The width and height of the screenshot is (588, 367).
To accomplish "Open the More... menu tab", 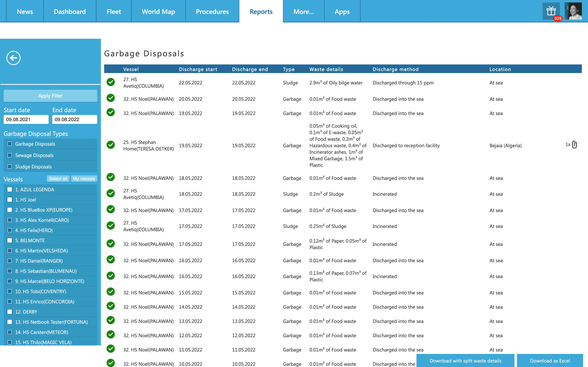I will tap(303, 11).
